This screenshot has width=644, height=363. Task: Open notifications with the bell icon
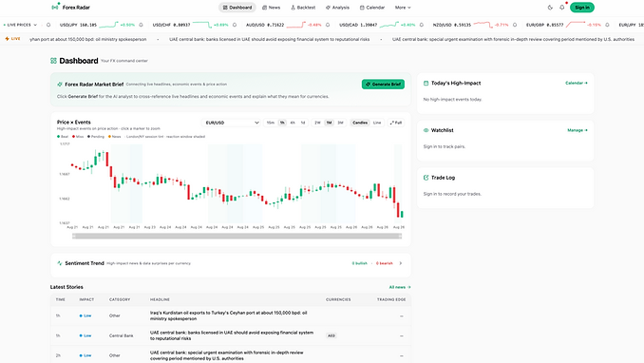[562, 8]
